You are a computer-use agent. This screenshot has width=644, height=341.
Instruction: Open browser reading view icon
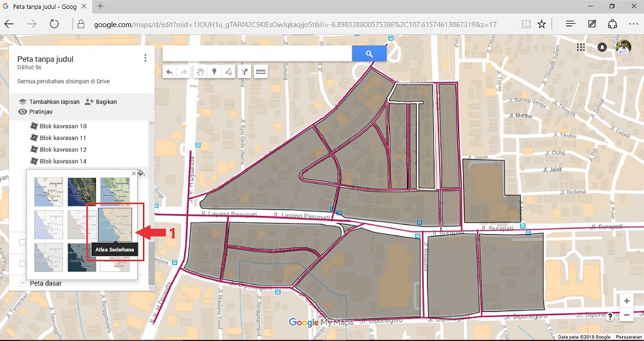(526, 24)
